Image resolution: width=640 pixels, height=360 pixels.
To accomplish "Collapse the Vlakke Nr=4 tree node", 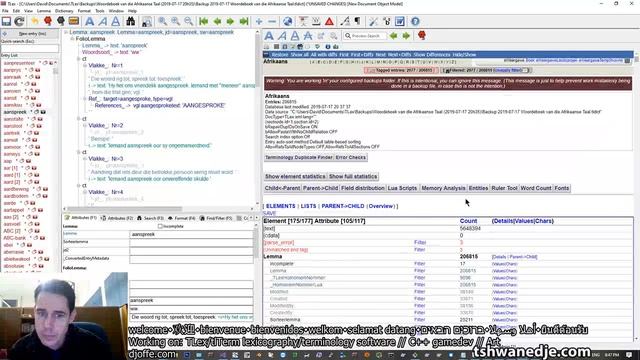I will 85,192.
